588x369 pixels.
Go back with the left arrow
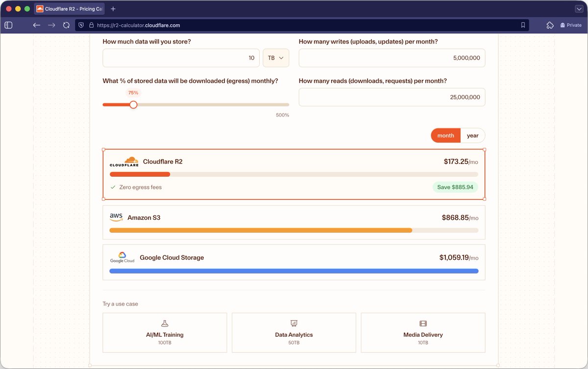(x=37, y=25)
